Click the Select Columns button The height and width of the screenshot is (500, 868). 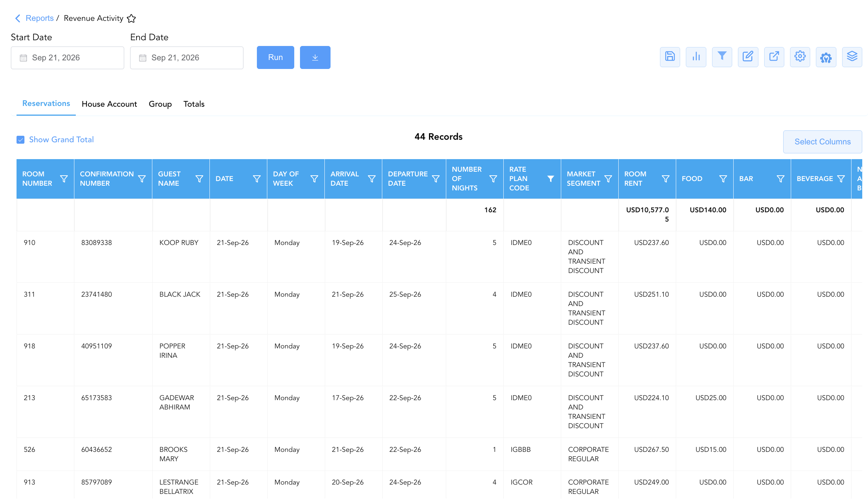tap(823, 142)
